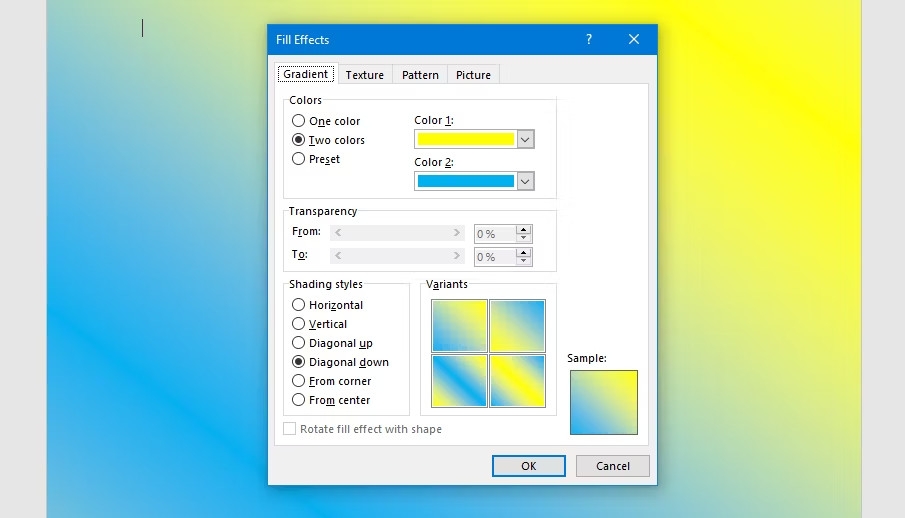Image resolution: width=905 pixels, height=518 pixels.
Task: Click left arrow of To transparency slider
Action: point(338,256)
